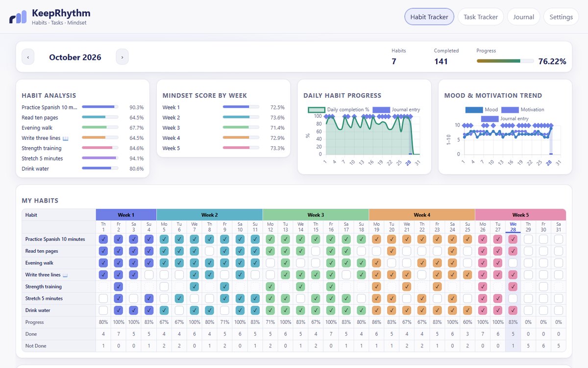
Task: Go to next month with right chevron
Action: [122, 57]
